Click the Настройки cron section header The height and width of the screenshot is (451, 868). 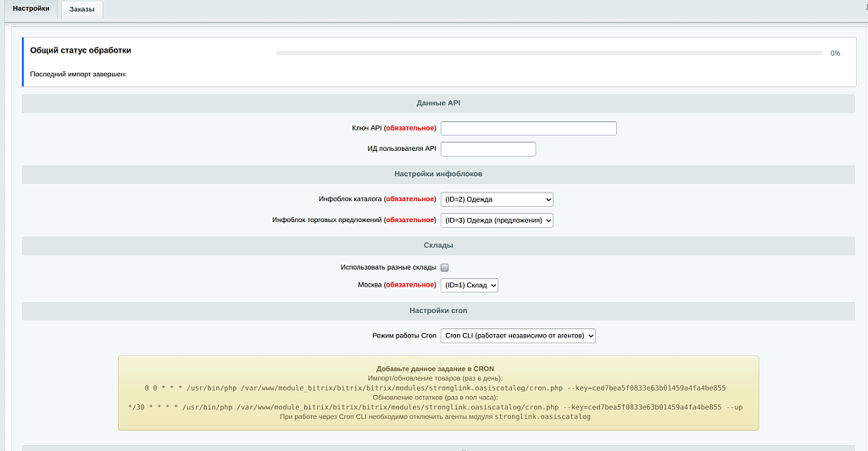[438, 311]
